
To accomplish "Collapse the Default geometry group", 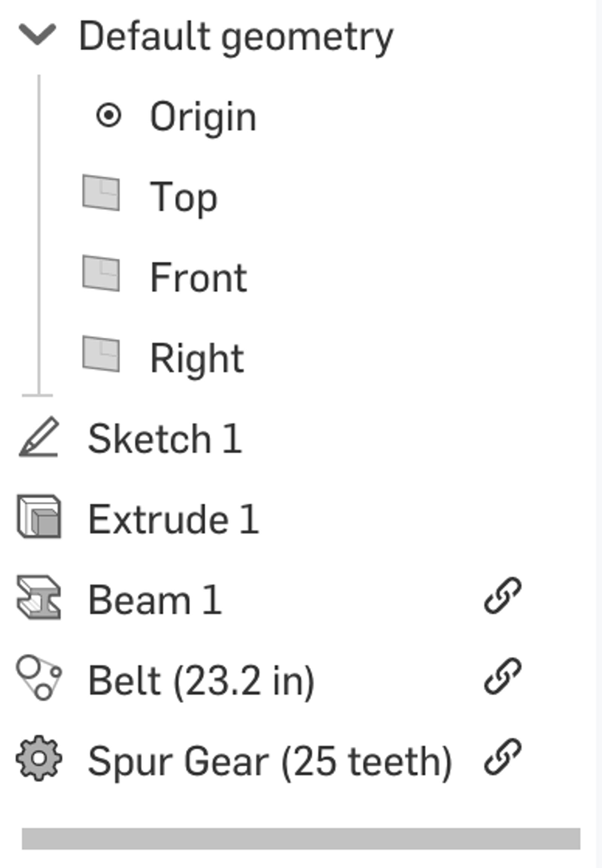I will [37, 35].
